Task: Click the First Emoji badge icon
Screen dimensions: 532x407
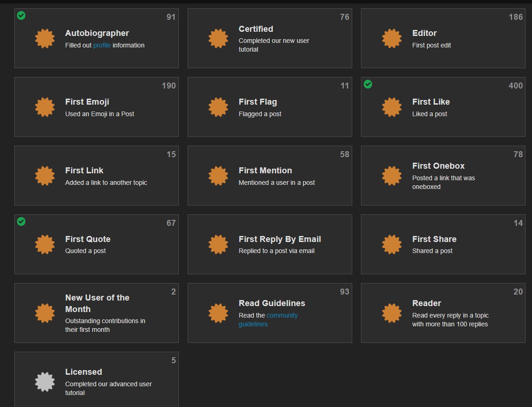Action: pos(45,107)
